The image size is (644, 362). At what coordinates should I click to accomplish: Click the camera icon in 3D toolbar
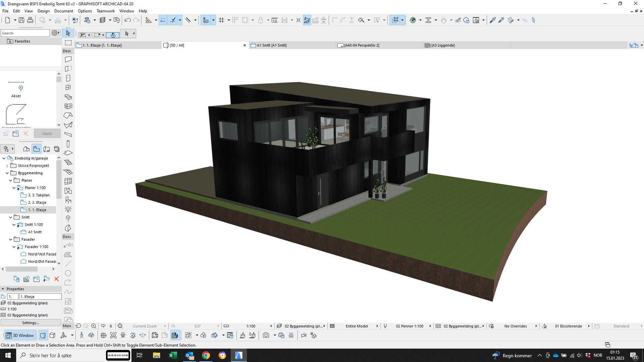[266, 335]
